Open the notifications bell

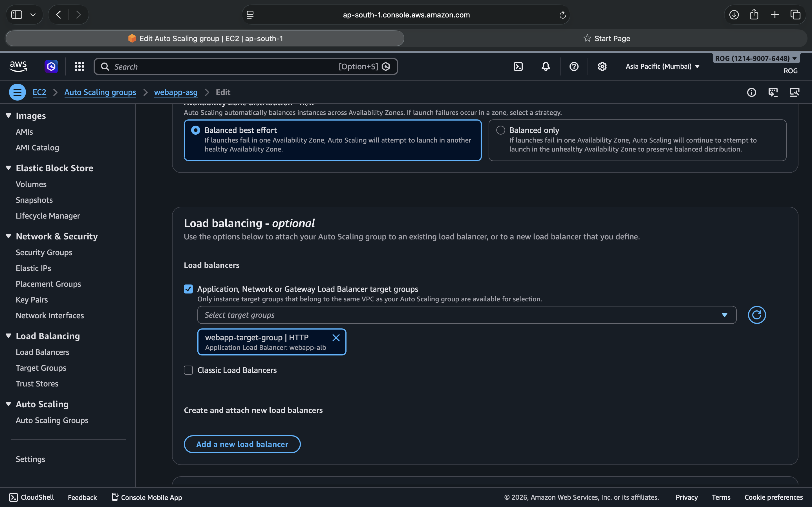546,66
